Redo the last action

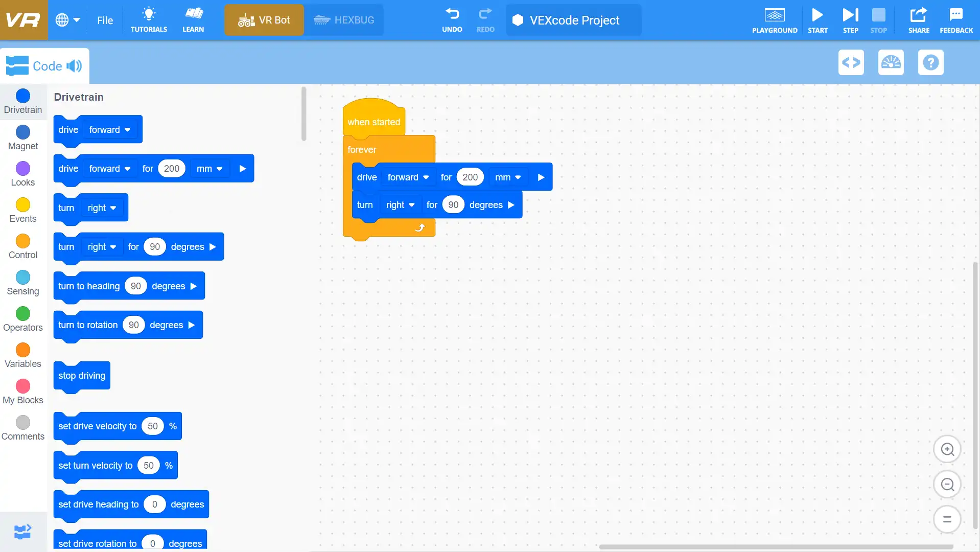tap(485, 20)
